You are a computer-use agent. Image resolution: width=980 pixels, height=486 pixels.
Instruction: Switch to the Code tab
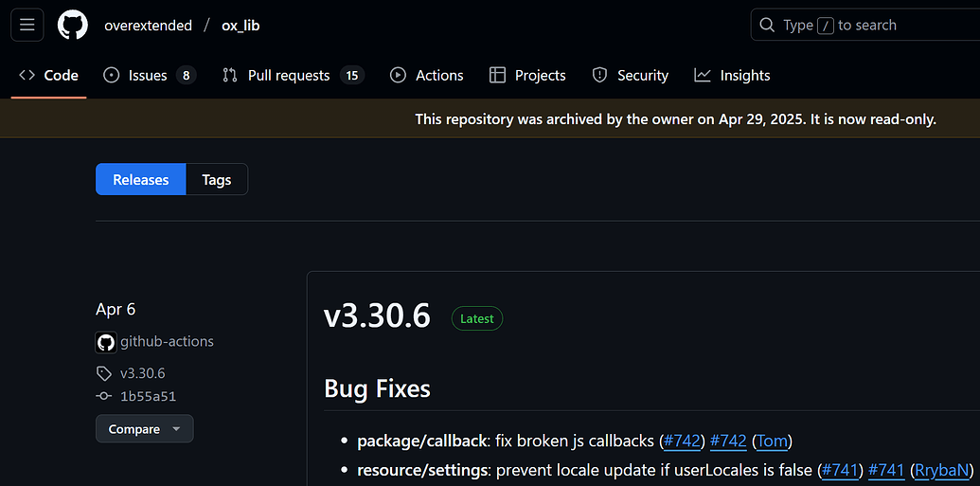click(x=48, y=76)
